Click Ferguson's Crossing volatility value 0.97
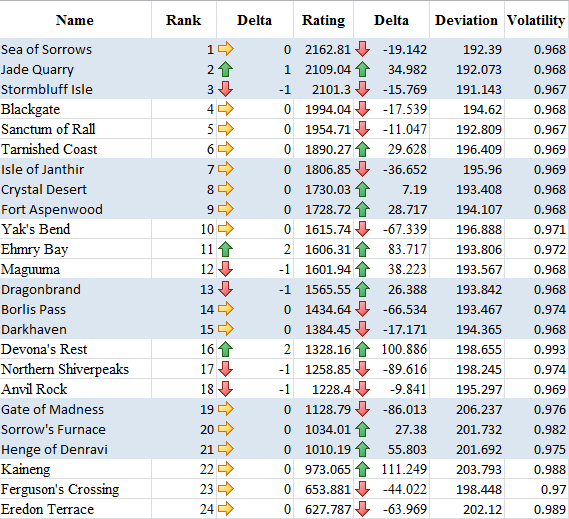 553,489
